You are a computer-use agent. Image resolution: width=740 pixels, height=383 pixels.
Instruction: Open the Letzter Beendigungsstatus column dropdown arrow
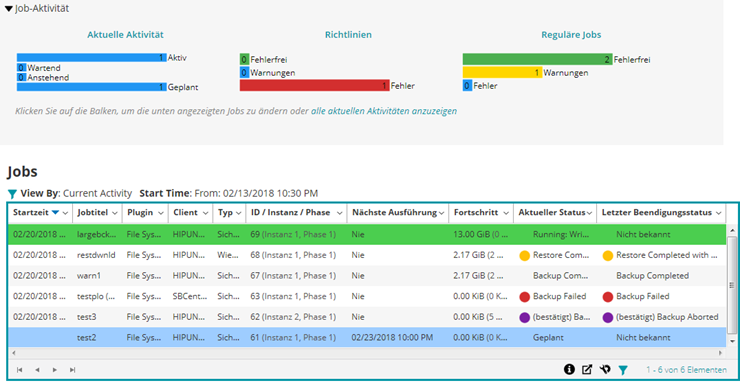(x=718, y=213)
